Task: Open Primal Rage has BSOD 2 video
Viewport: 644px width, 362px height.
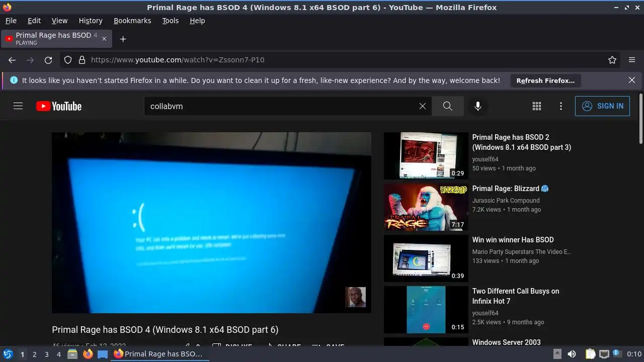Action: coord(521,142)
